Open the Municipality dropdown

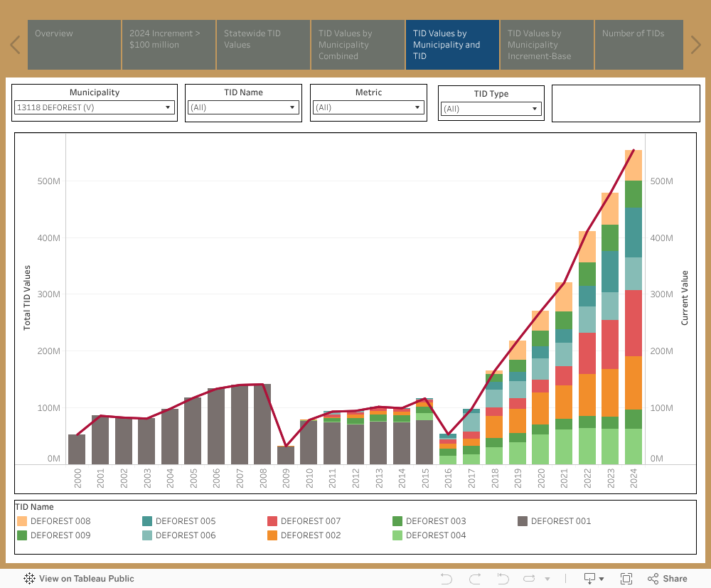pyautogui.click(x=95, y=107)
